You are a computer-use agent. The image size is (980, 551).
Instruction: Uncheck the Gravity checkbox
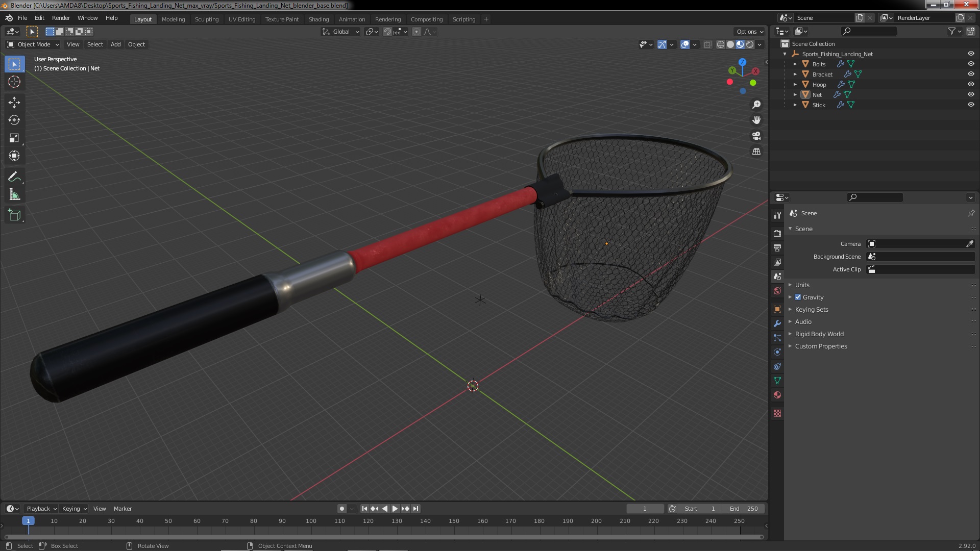tap(798, 297)
